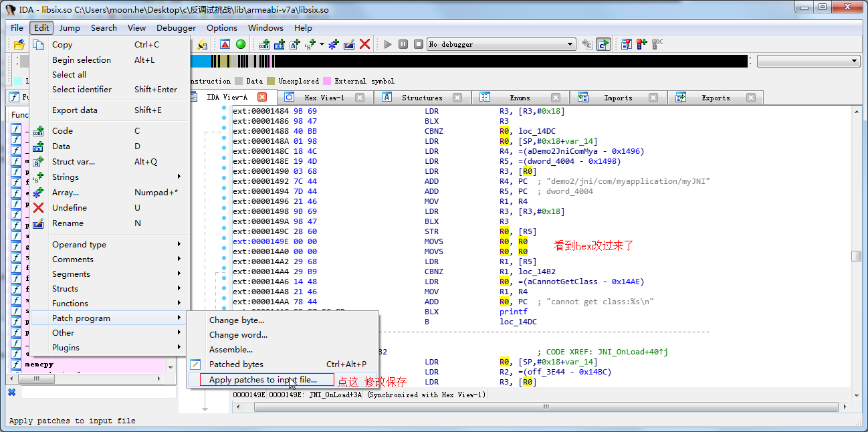
Task: Click the blue X next to the input field below the Functions window
Action: pyautogui.click(x=11, y=392)
